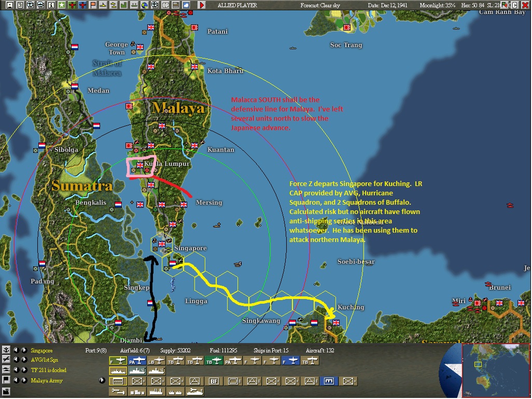Screen dimensions: 532x399
Task: Click the British flag at Kota Bharu
Action: point(194,67)
